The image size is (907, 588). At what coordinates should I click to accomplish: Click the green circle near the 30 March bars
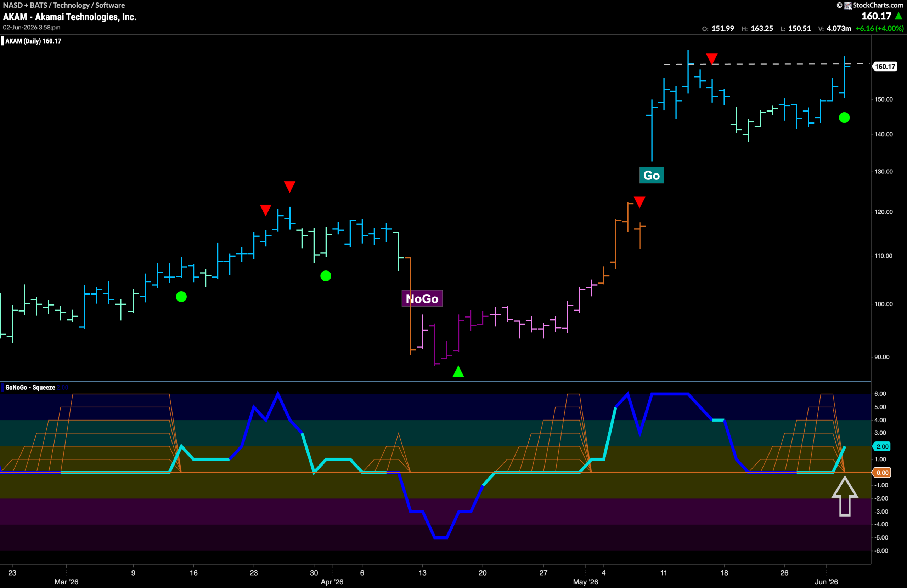326,276
